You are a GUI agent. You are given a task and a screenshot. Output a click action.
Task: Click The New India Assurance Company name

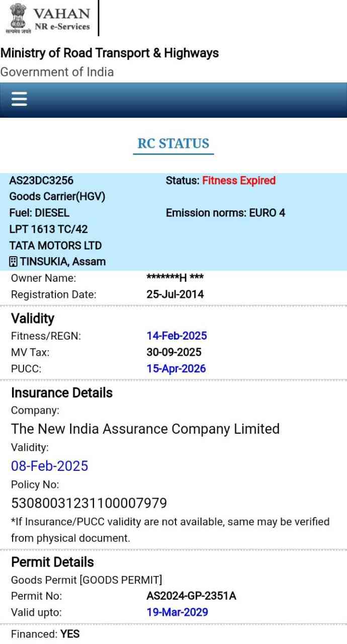point(145,429)
